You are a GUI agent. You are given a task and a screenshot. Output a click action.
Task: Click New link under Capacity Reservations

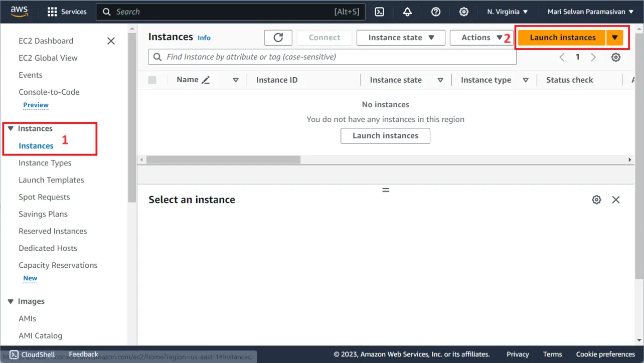tap(30, 278)
